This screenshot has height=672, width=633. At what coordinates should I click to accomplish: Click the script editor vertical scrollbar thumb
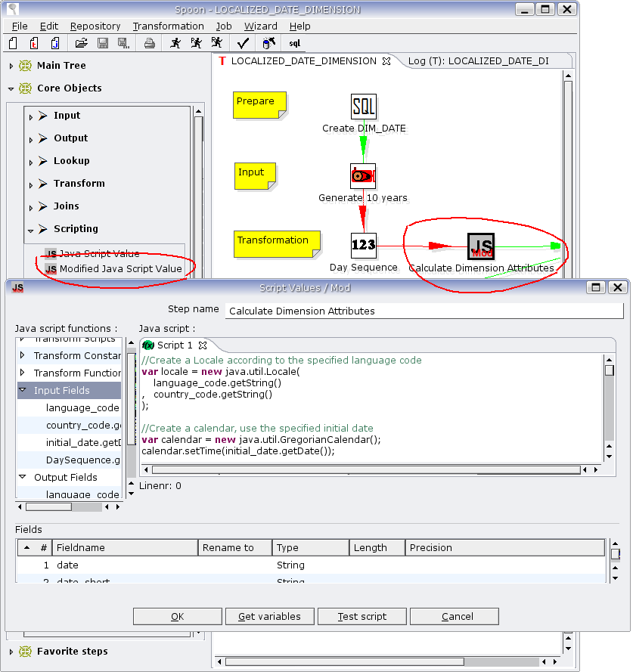[609, 370]
